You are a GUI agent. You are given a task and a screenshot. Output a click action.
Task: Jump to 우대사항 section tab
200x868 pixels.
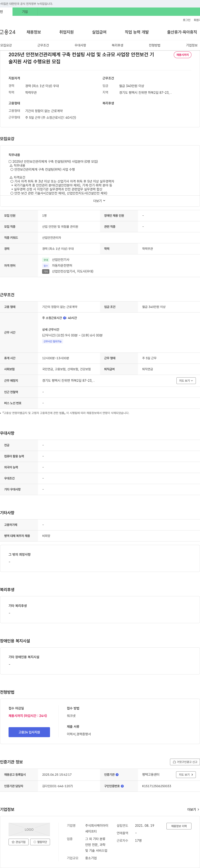pyautogui.click(x=80, y=45)
